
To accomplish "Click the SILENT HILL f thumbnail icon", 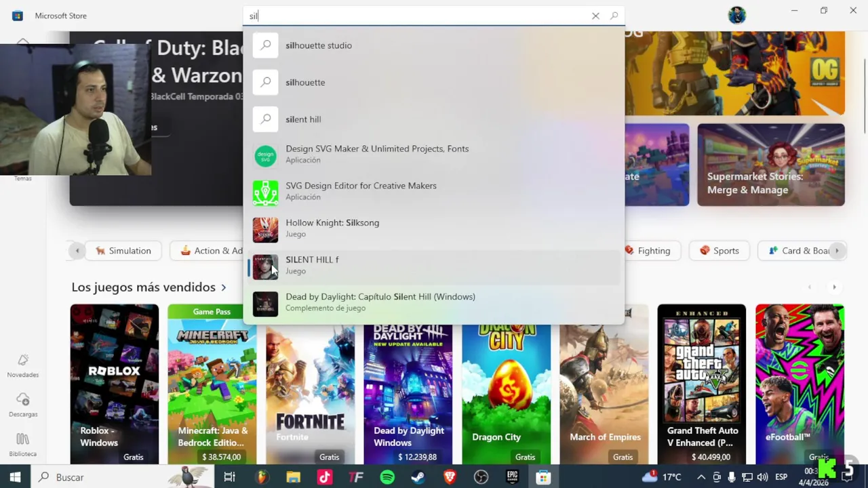I will [265, 267].
